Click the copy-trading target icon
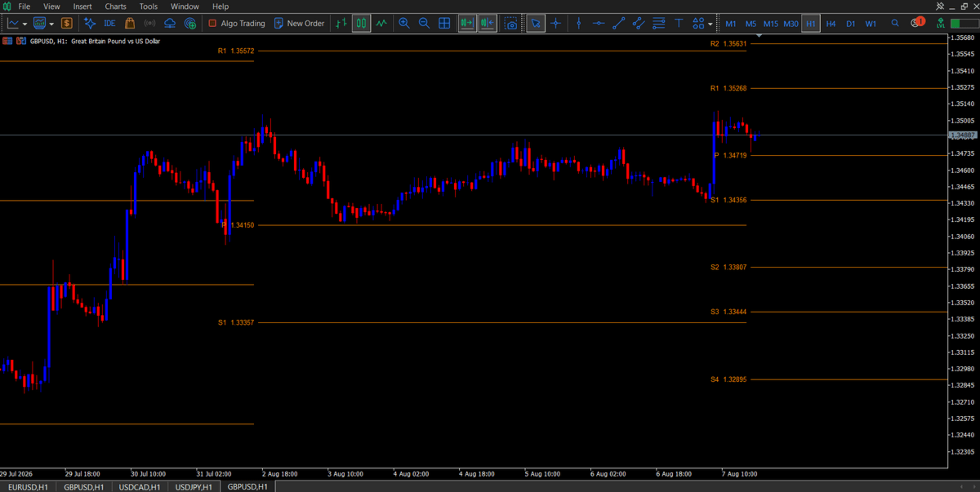 tap(190, 24)
